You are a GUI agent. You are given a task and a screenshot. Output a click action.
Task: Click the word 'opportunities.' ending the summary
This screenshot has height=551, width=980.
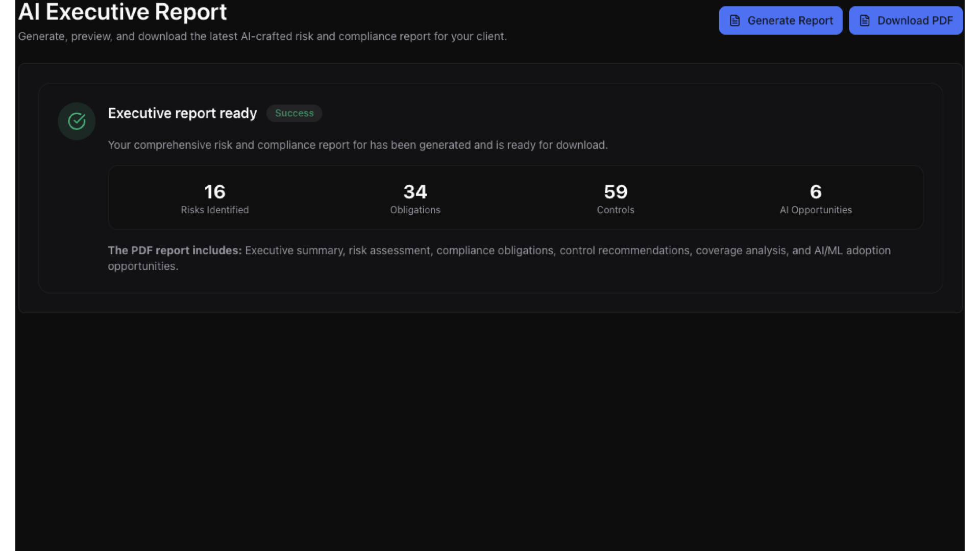[143, 266]
